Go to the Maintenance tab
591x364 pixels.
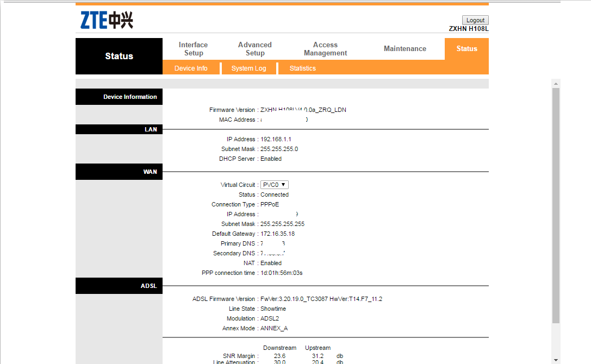pyautogui.click(x=405, y=48)
